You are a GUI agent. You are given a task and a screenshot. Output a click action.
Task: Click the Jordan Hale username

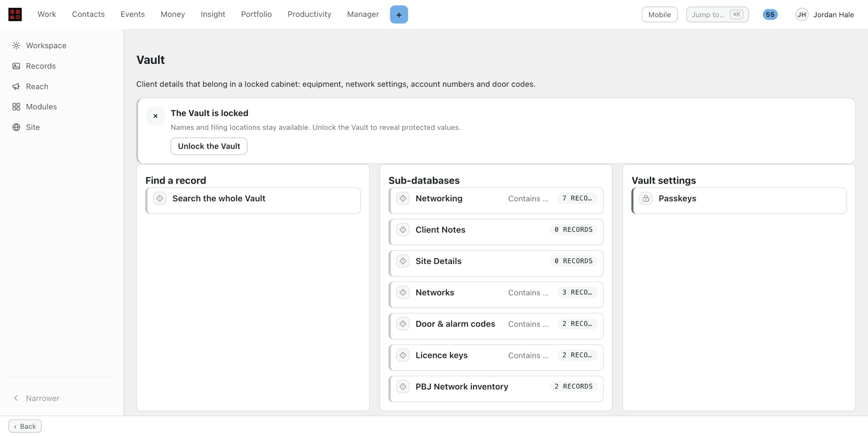click(x=833, y=14)
